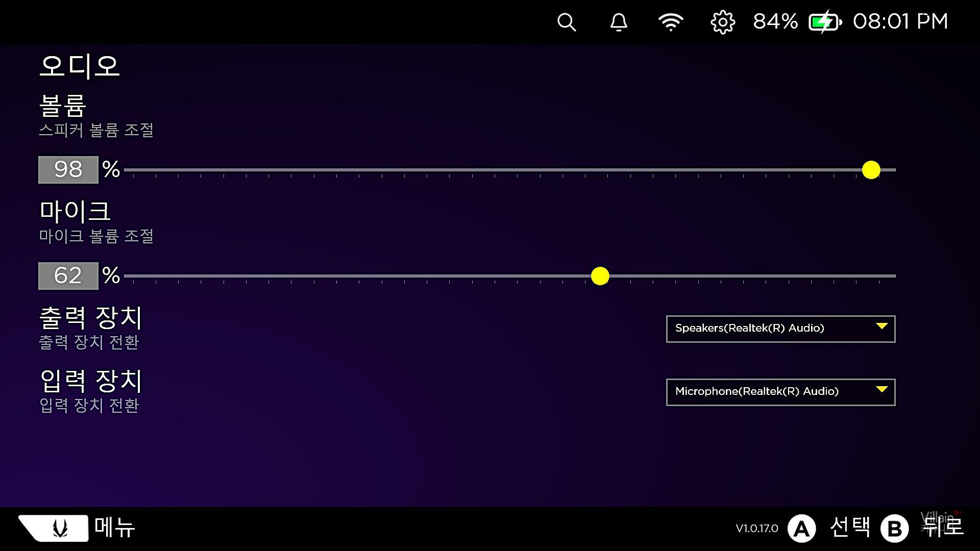The width and height of the screenshot is (980, 551).
Task: Click the yellow arrow of output device dropdown
Action: click(881, 327)
